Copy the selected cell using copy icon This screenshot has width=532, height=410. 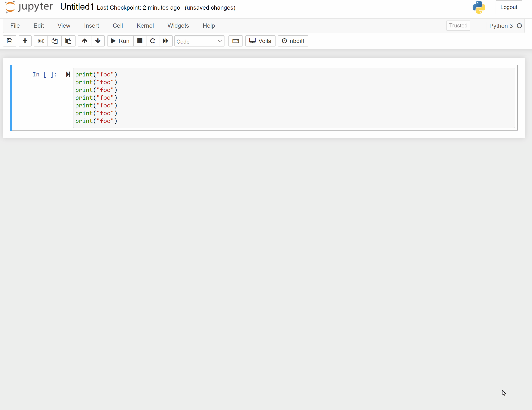coord(54,41)
